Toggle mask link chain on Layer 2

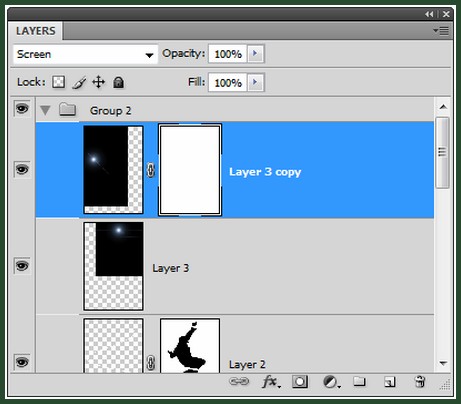[x=151, y=363]
